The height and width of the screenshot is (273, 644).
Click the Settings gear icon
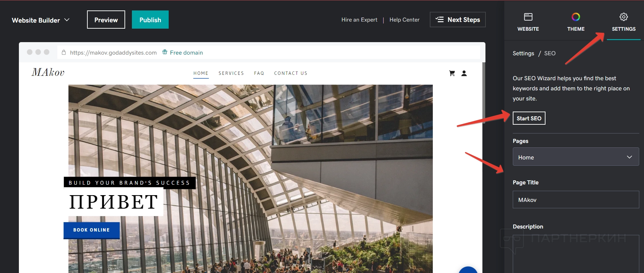pyautogui.click(x=623, y=17)
